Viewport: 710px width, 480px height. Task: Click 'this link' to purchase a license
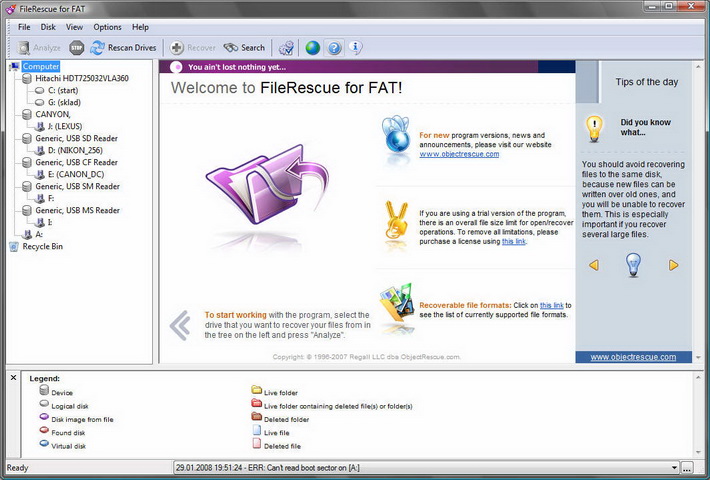click(513, 241)
